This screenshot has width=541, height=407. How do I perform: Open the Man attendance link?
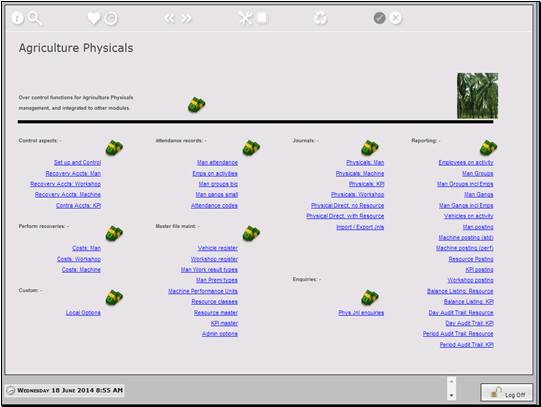click(x=217, y=162)
